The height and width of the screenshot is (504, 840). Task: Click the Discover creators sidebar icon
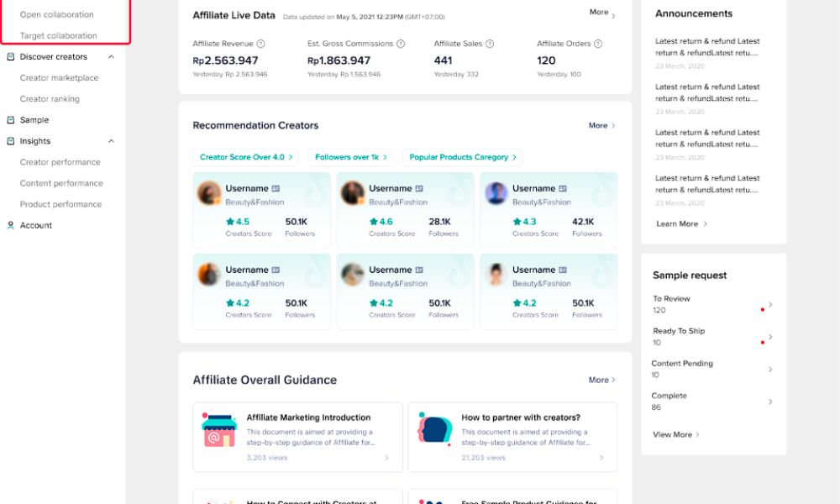coord(11,56)
